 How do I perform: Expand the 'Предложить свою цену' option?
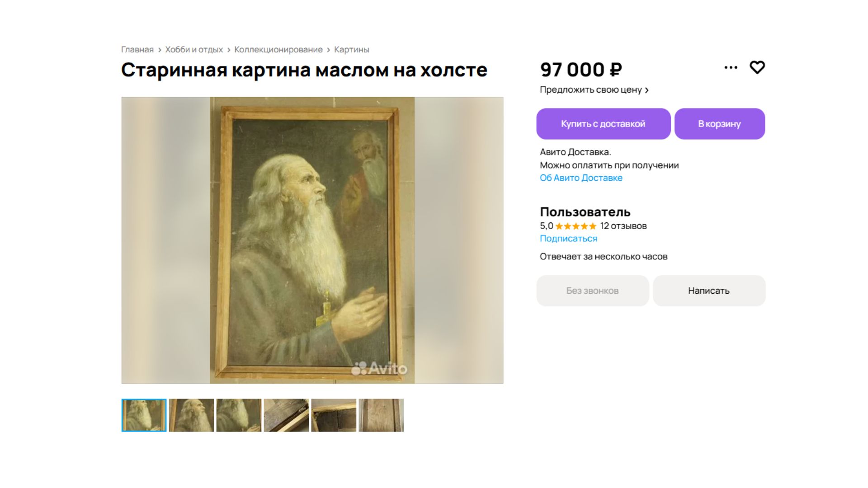tap(594, 90)
